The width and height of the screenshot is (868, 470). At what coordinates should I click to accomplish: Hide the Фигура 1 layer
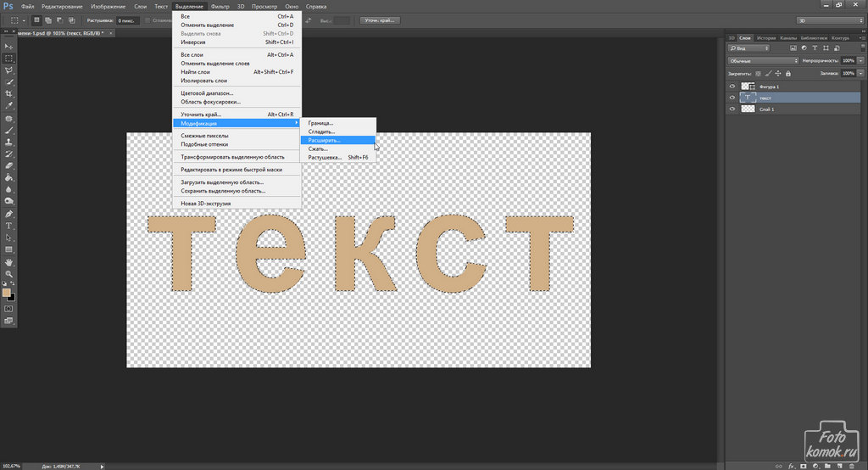tap(732, 87)
